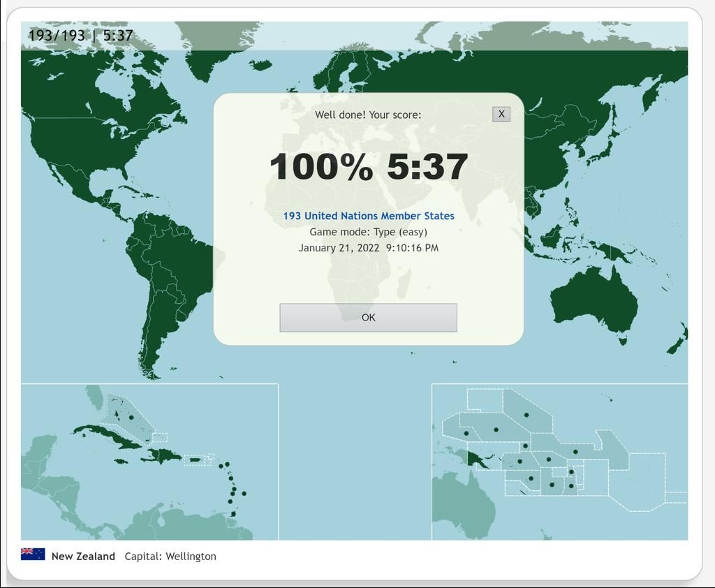715x588 pixels.
Task: Select "Capital: Wellington" text
Action: pos(170,556)
